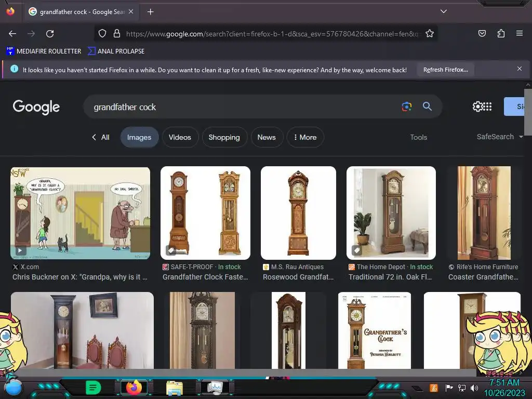This screenshot has height=399, width=532.
Task: Open the Google apps grid icon
Action: click(487, 107)
